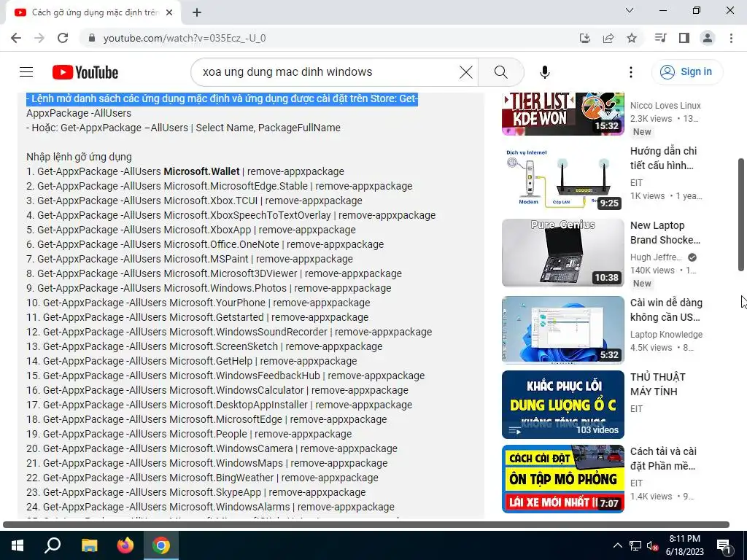Viewport: 747px width, 560px height.
Task: Bookmark this tab with the star icon
Action: pos(632,38)
